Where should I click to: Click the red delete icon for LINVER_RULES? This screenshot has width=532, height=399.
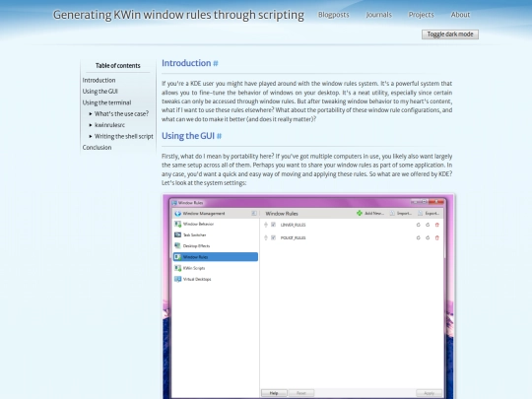click(x=437, y=225)
